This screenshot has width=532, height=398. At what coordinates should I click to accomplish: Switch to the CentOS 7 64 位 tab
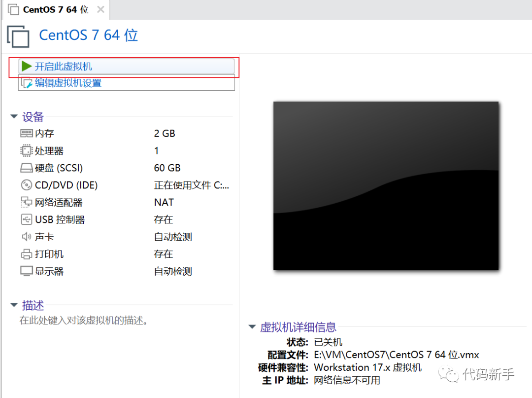[56, 9]
